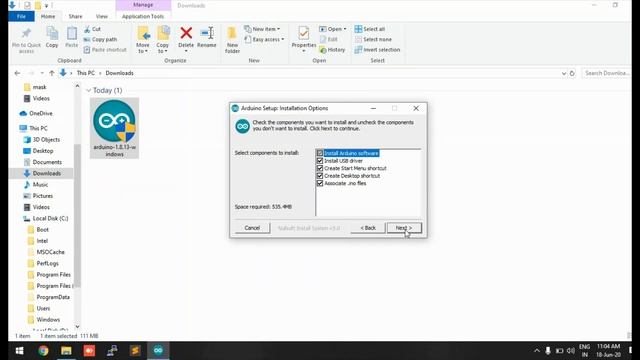Switch to the Home tab
Screen dimensions: 640x360
[x=48, y=16]
